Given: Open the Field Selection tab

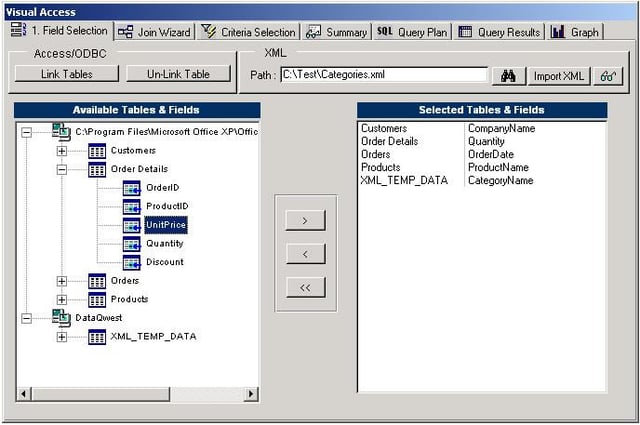Looking at the screenshot, I should (x=60, y=31).
